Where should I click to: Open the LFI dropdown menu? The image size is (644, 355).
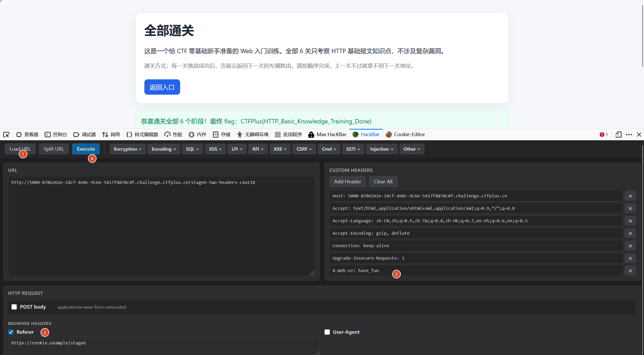click(x=237, y=149)
